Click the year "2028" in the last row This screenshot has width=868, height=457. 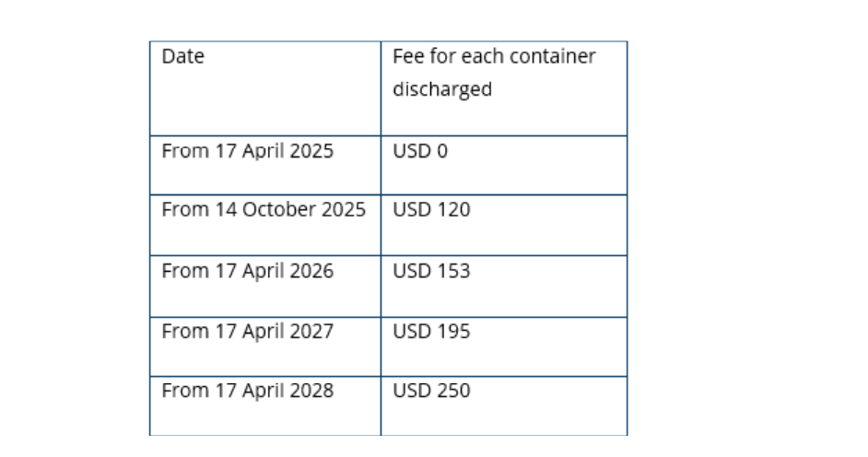point(311,391)
